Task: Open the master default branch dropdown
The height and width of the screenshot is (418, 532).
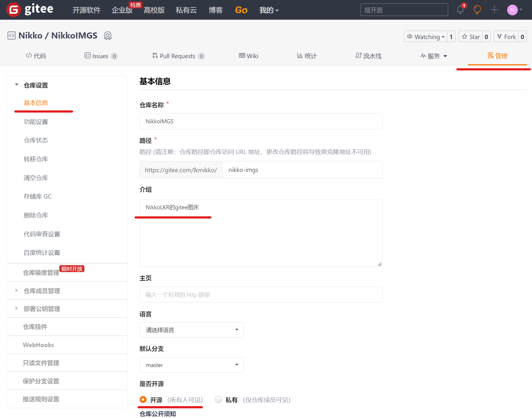Action: pos(191,365)
